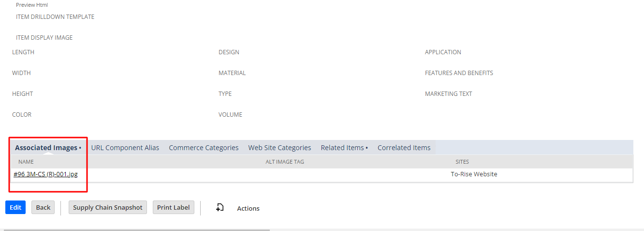Open the Commerce Categories tab
Screen dimensions: 644x231
204,148
